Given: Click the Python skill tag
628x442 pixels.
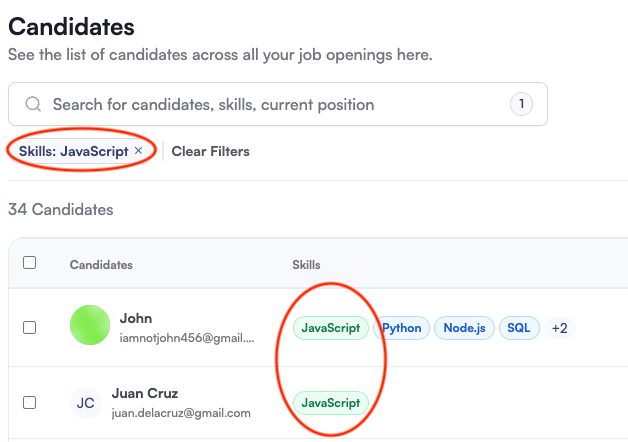Looking at the screenshot, I should (401, 328).
